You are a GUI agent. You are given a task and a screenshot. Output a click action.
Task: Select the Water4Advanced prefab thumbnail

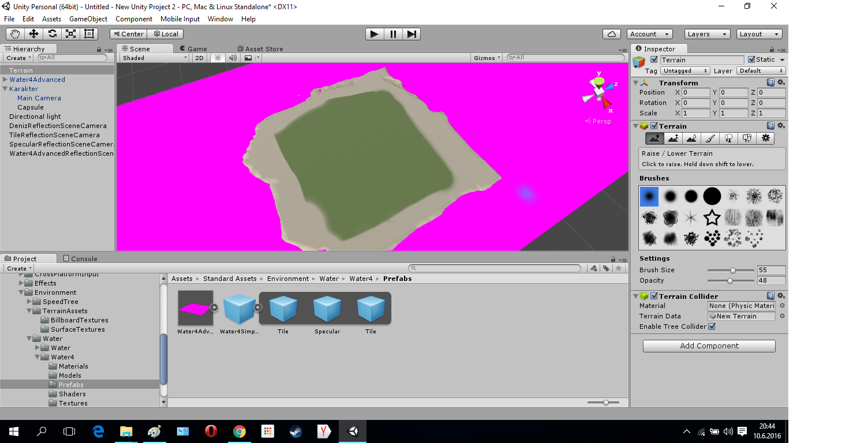[x=196, y=308]
